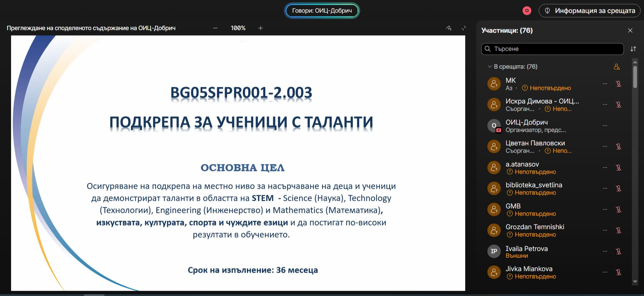Toggle microphone of Grozdan Temnishki
Viewport: 644px width, 296px height.
[619, 230]
